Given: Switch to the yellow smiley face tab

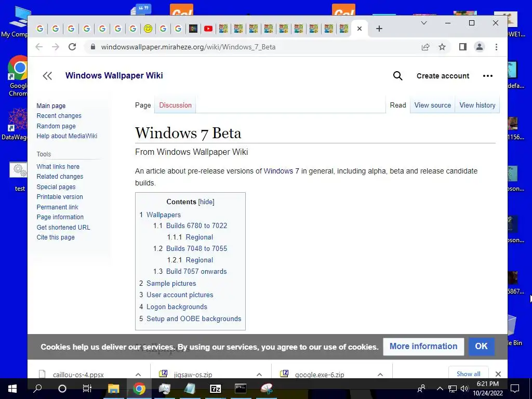Looking at the screenshot, I should click(x=148, y=29).
